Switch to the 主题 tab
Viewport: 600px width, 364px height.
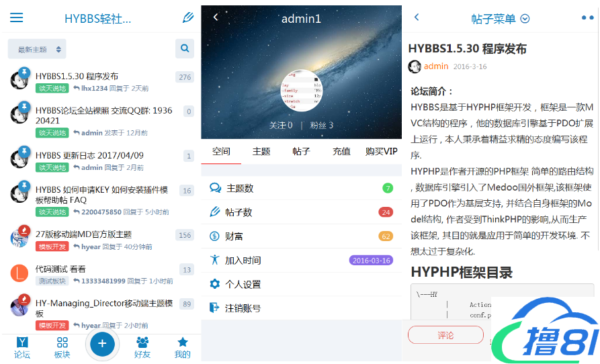[261, 151]
